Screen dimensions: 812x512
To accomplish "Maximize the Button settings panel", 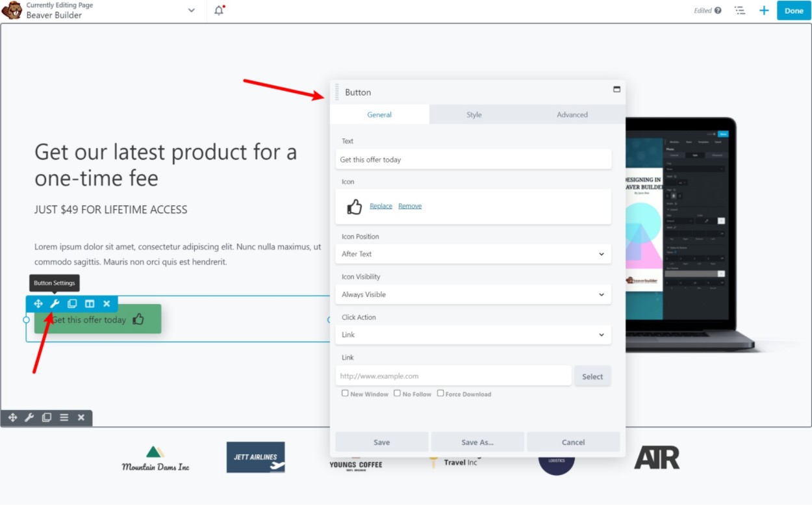I will (x=616, y=89).
